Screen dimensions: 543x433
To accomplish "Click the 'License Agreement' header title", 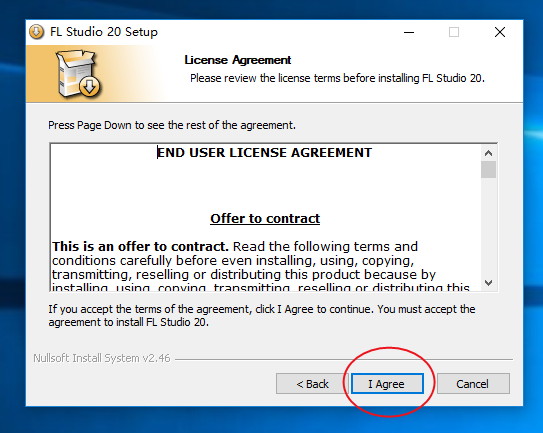I will [238, 60].
